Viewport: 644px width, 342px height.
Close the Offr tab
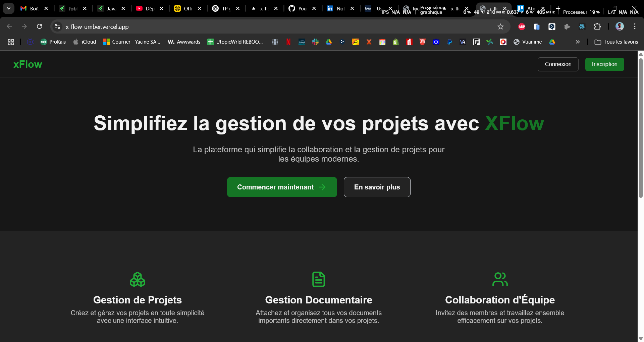(200, 8)
